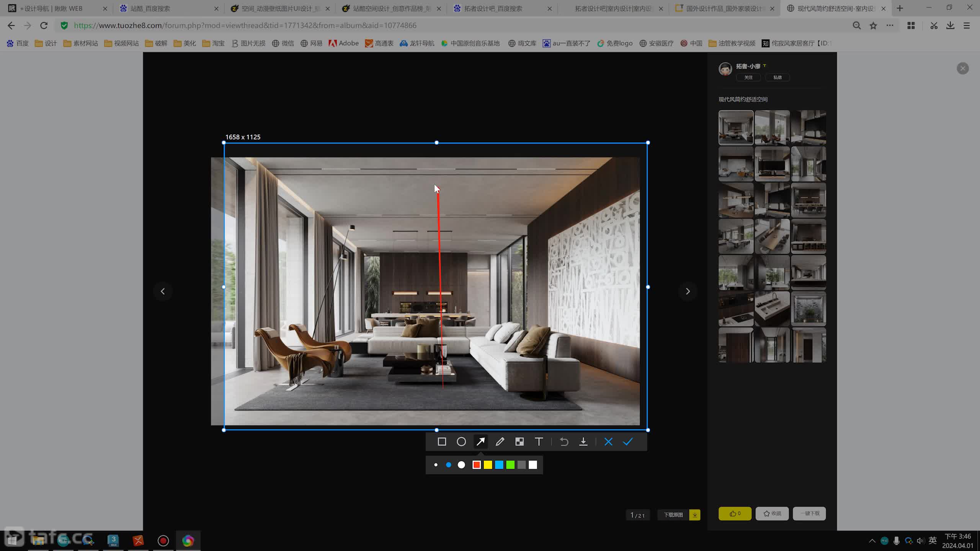This screenshot has height=551, width=980.
Task: Pick the white color swatch
Action: coord(533,465)
